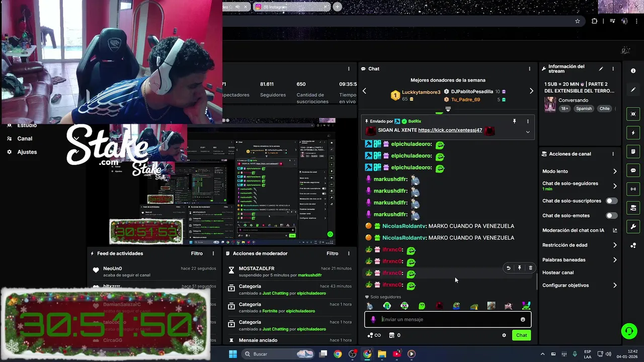
Task: Click the Luckkytambore3 donor name
Action: coord(421,92)
